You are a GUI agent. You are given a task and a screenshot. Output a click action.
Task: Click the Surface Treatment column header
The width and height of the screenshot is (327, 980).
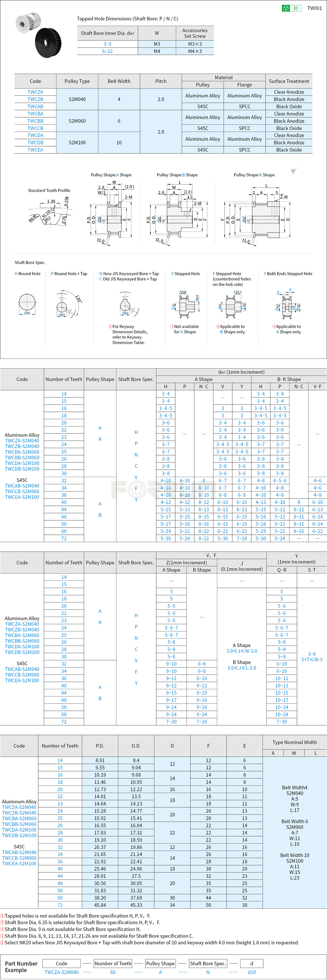click(x=289, y=81)
